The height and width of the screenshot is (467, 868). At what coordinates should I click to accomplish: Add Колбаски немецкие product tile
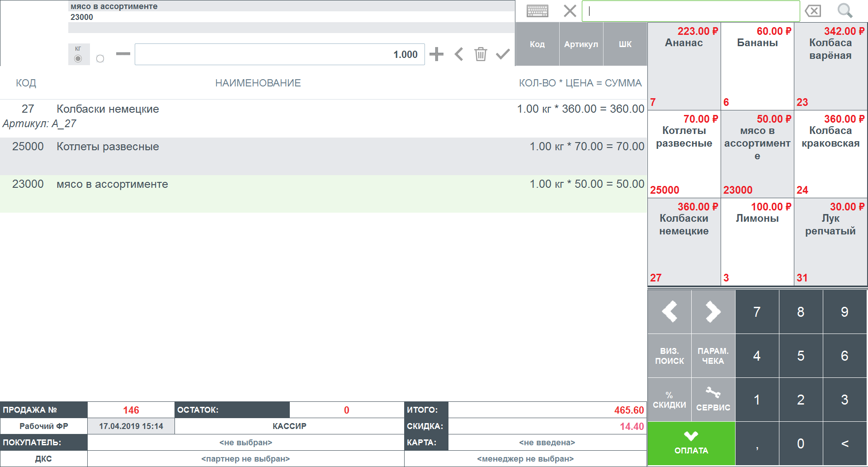coord(684,242)
